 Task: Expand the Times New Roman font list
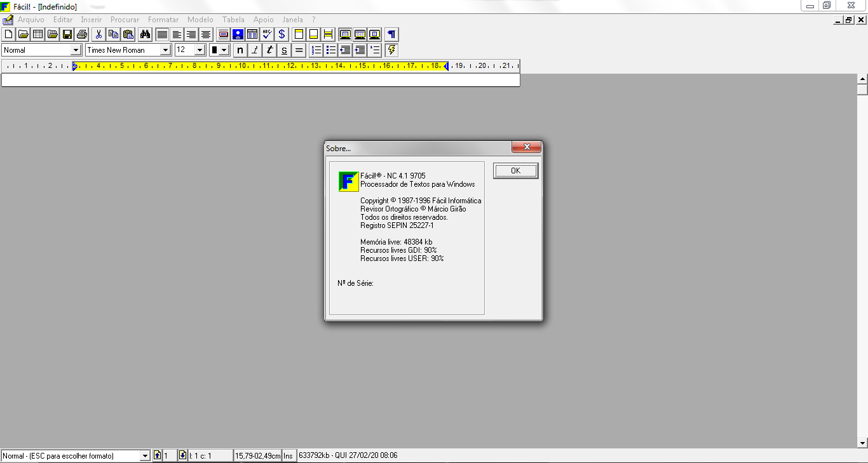point(165,50)
